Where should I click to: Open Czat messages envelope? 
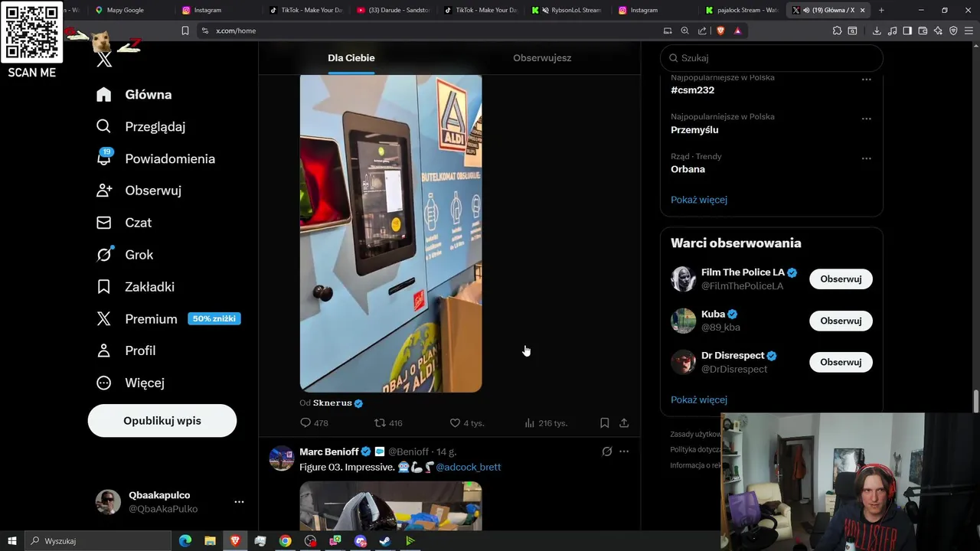point(124,223)
